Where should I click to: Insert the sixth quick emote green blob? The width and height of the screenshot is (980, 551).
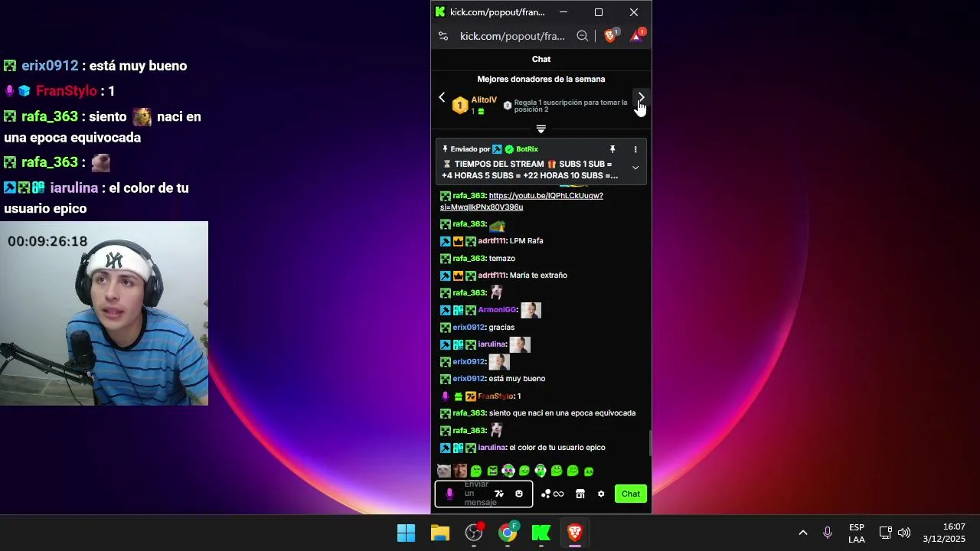point(524,471)
